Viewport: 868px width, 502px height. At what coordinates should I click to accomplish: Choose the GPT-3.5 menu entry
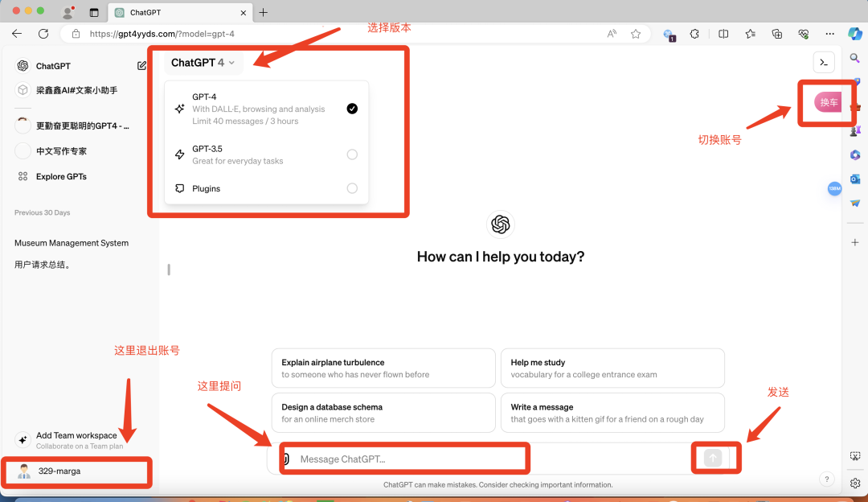click(266, 154)
